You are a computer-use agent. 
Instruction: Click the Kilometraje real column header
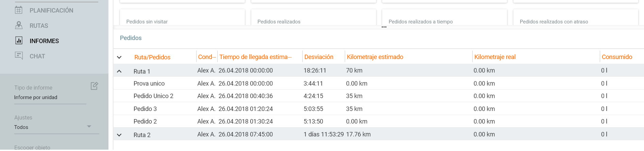495,57
